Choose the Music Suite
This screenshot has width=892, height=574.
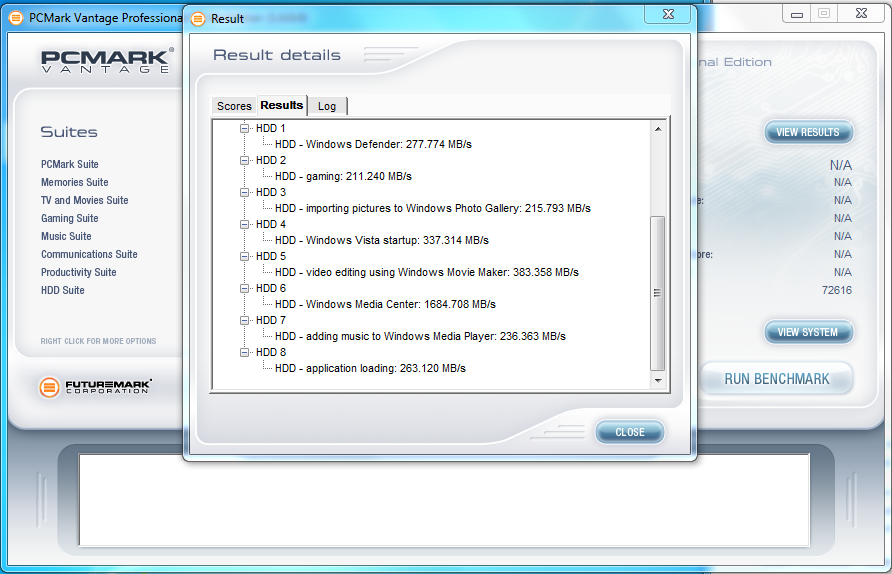[x=66, y=236]
